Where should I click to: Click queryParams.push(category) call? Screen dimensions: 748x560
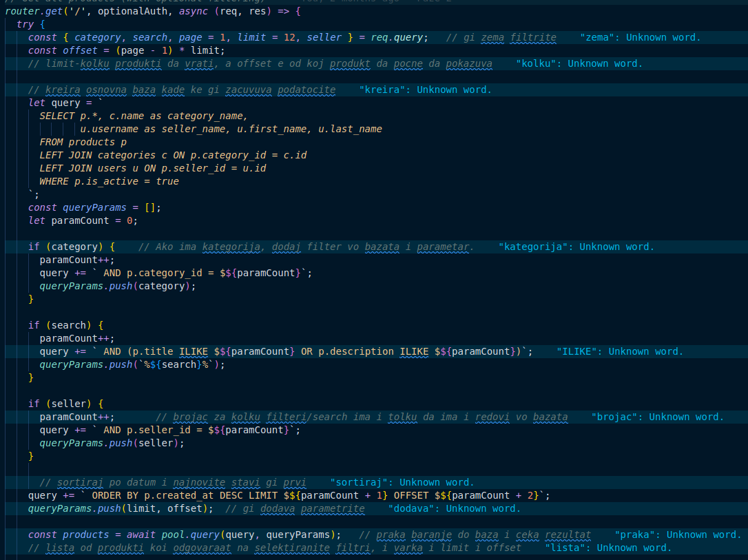(117, 286)
